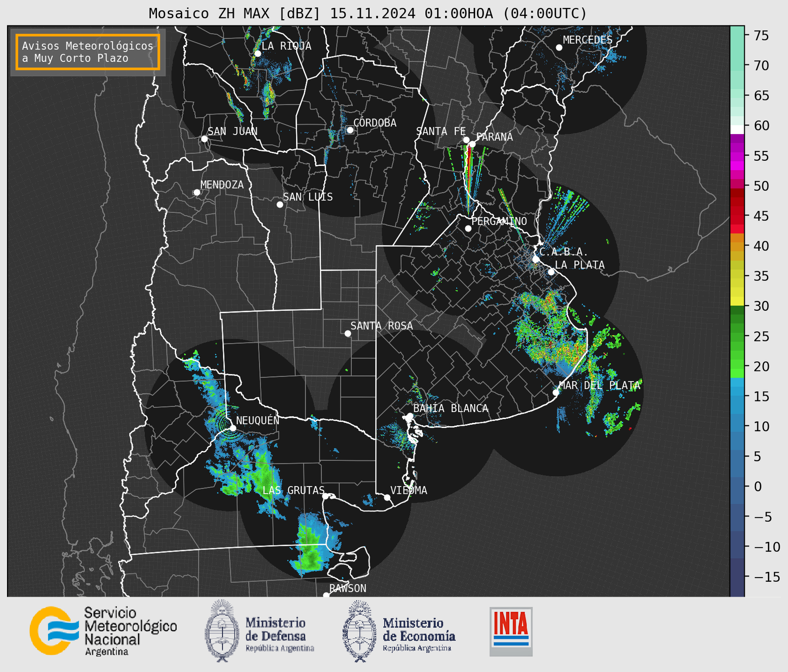
Task: Select the Viedma city marker
Action: pos(387,497)
